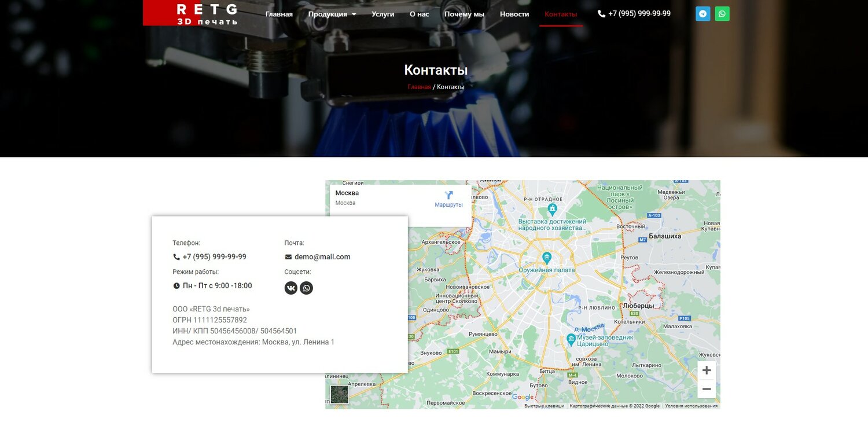This screenshot has width=868, height=422.
Task: Zoom in the map with the plus button
Action: pos(707,370)
